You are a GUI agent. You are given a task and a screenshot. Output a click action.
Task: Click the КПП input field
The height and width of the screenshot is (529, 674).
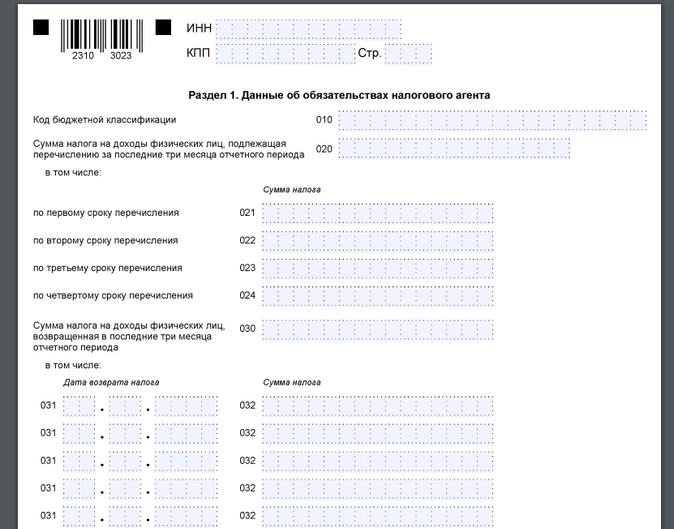(x=284, y=53)
